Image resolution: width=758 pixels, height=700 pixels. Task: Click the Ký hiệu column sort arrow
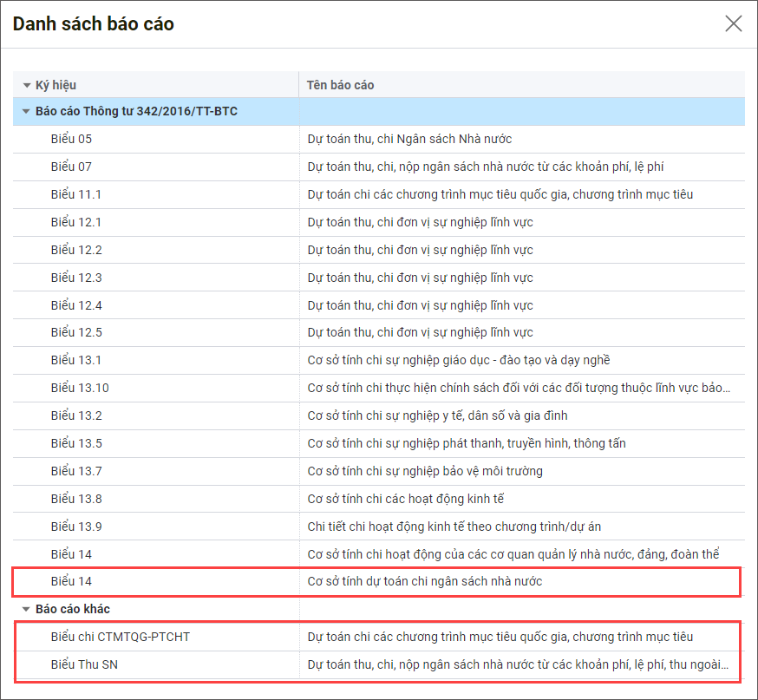pyautogui.click(x=27, y=85)
